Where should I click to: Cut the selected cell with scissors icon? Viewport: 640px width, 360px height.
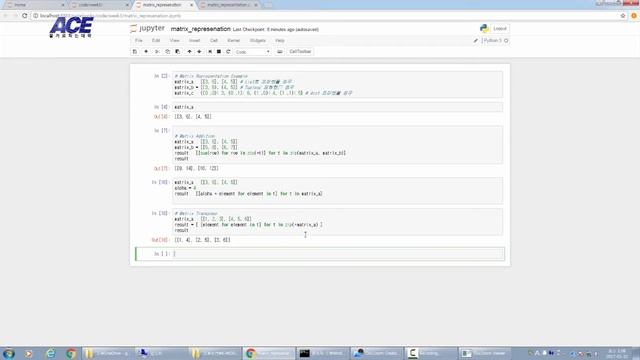coord(157,52)
